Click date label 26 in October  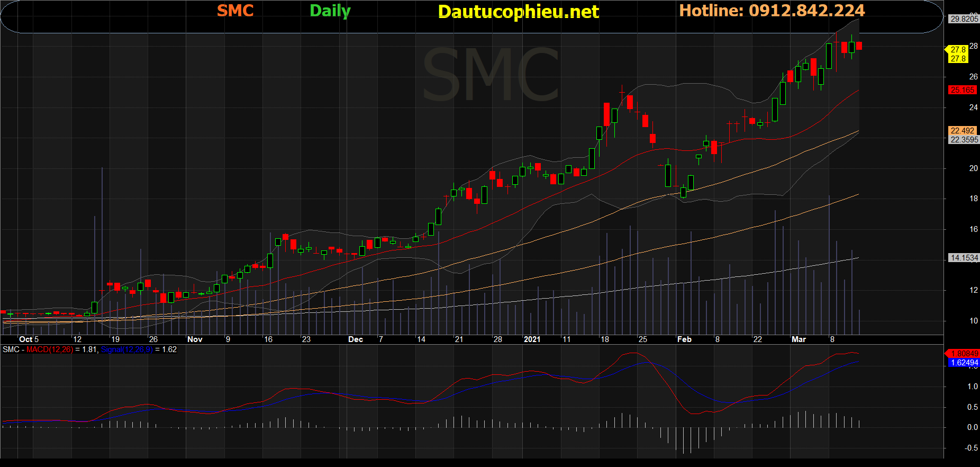[x=153, y=339]
